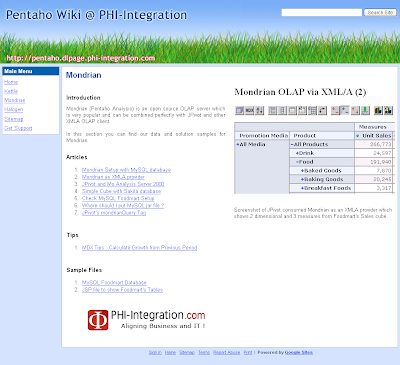Image resolution: width=400 pixels, height=365 pixels.
Task: Click Report Abuse in the footer
Action: (x=227, y=352)
